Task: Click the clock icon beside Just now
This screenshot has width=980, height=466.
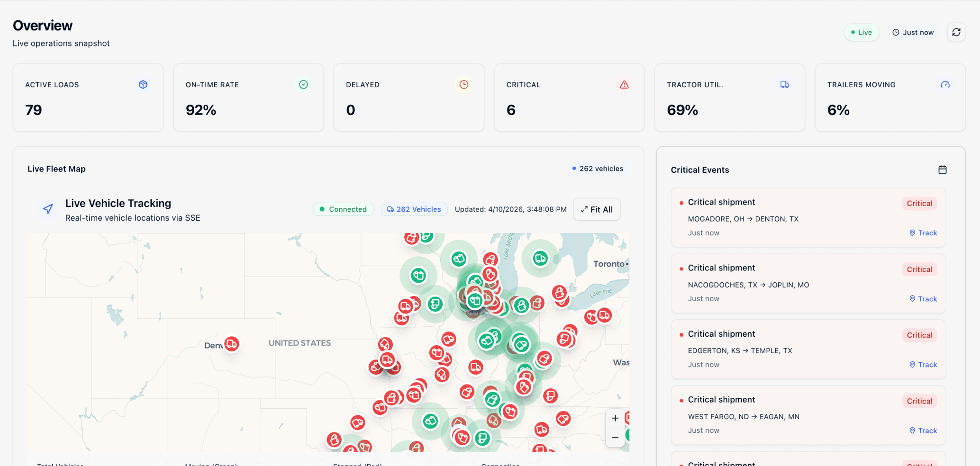Action: pos(896,32)
